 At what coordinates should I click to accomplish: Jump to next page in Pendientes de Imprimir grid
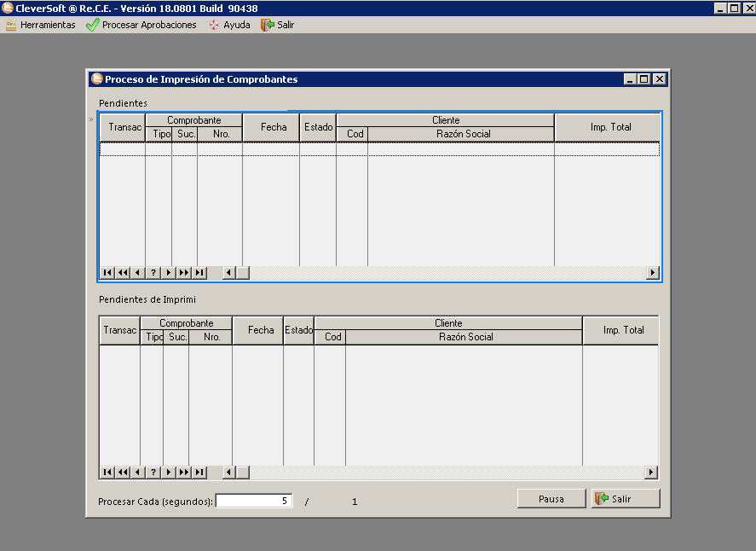184,473
